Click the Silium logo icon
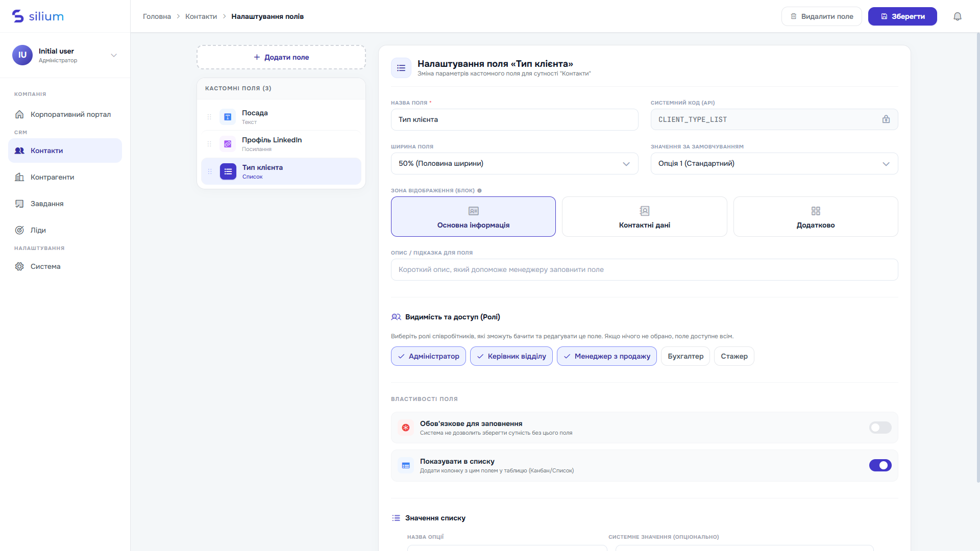The height and width of the screenshot is (551, 980). (x=18, y=16)
